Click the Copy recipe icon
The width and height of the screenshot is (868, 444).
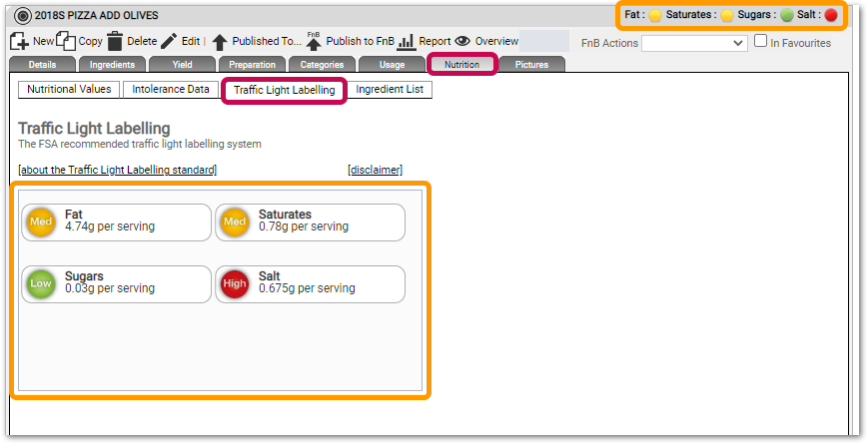pos(66,42)
